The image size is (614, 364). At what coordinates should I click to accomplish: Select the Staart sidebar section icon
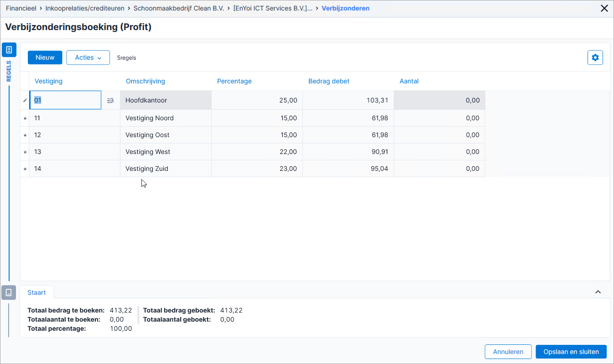(9, 292)
